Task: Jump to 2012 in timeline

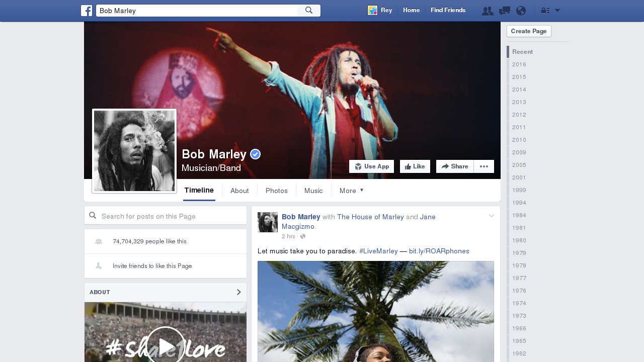Action: click(x=519, y=115)
